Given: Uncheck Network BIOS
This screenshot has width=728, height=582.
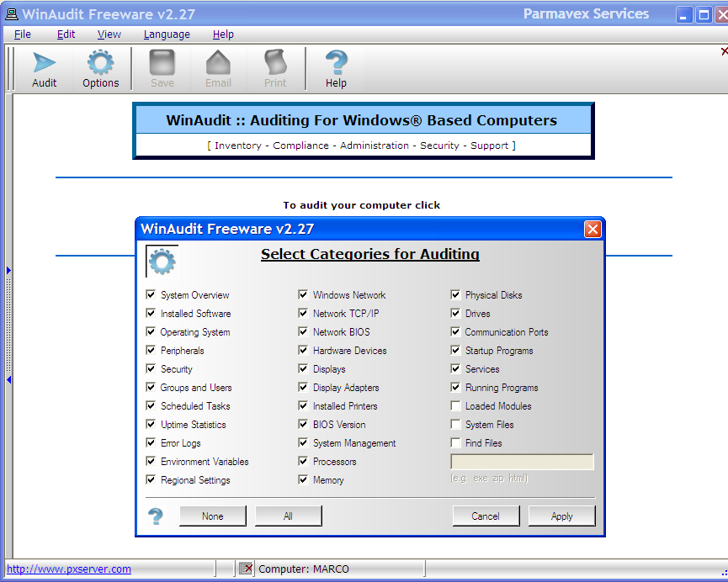Looking at the screenshot, I should click(303, 332).
